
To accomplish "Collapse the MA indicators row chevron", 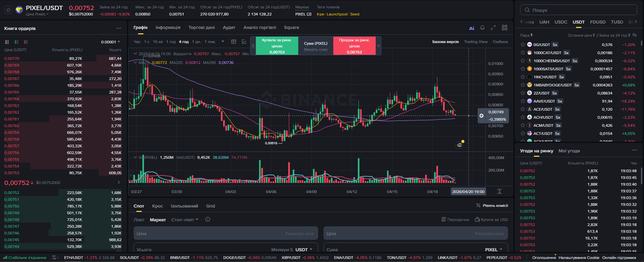I will (x=135, y=62).
